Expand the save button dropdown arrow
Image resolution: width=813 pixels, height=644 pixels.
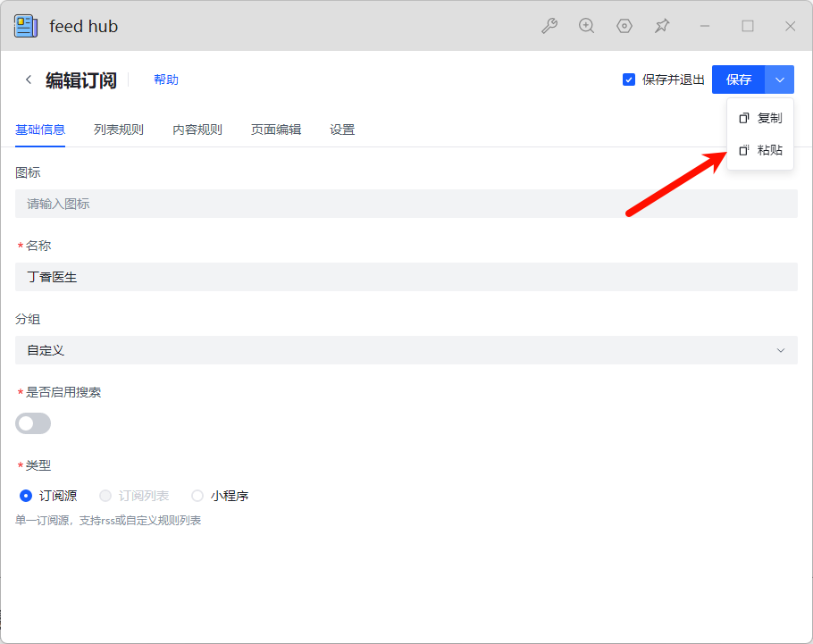[780, 79]
